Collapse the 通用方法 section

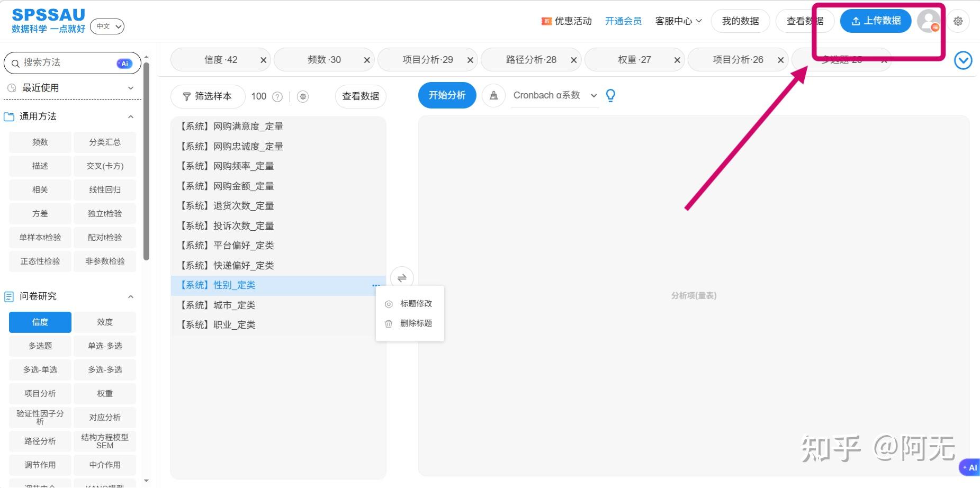click(131, 116)
